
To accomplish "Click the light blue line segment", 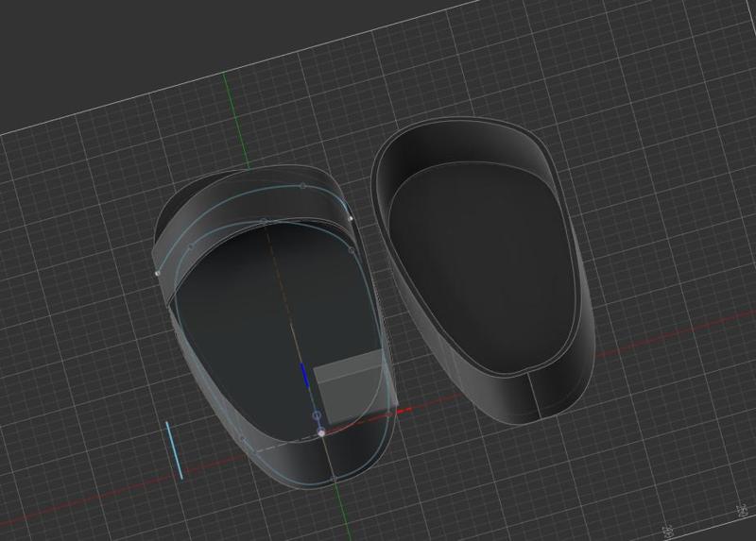I will (175, 450).
